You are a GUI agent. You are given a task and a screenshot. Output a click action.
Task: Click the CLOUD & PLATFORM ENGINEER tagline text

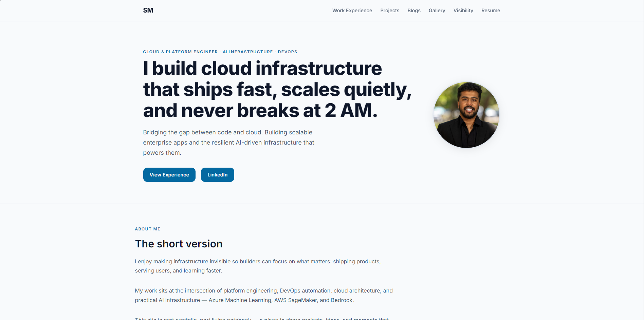[x=180, y=52]
